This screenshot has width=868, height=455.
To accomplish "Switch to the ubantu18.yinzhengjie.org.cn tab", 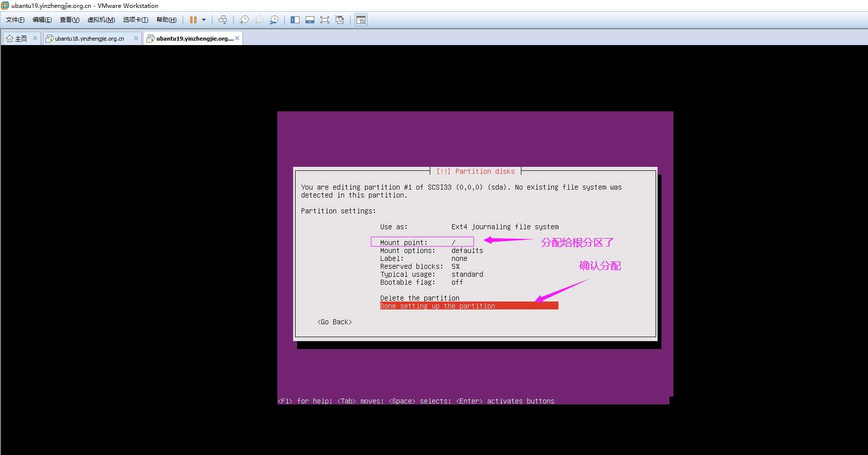I will coord(90,39).
